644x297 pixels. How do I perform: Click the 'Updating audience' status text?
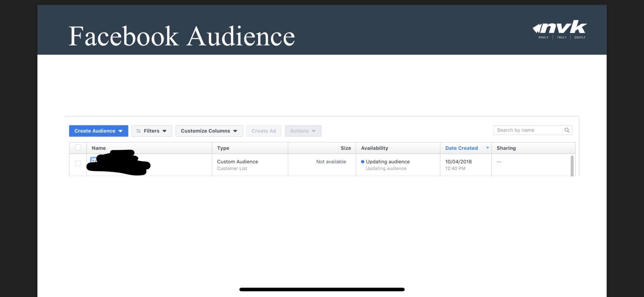click(x=388, y=162)
